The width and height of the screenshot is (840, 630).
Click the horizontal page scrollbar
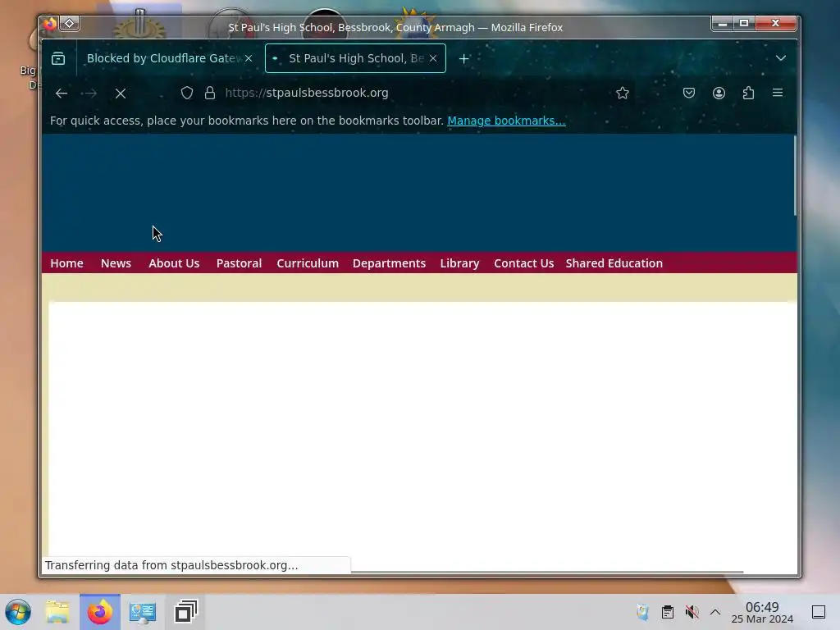pyautogui.click(x=546, y=572)
